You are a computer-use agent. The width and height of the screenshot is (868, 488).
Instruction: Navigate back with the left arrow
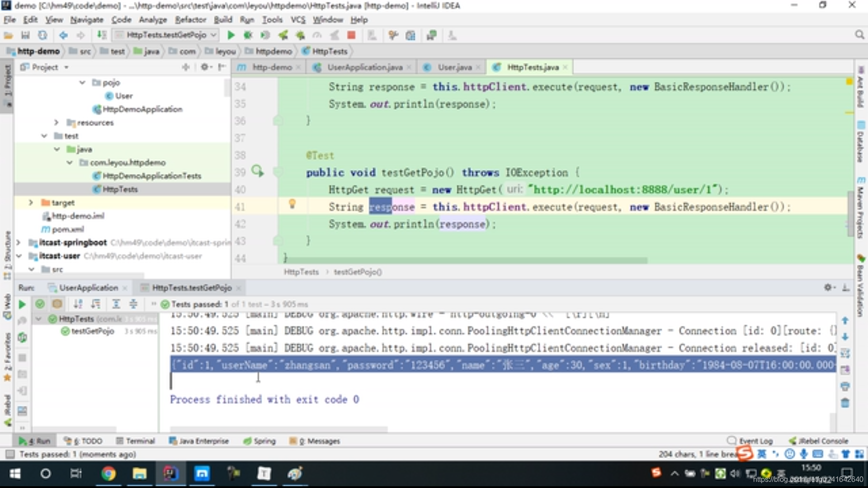tap(63, 35)
